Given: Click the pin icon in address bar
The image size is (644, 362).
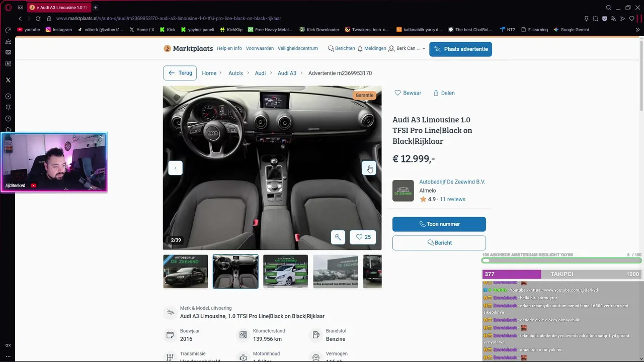Looking at the screenshot, I should click(x=587, y=19).
